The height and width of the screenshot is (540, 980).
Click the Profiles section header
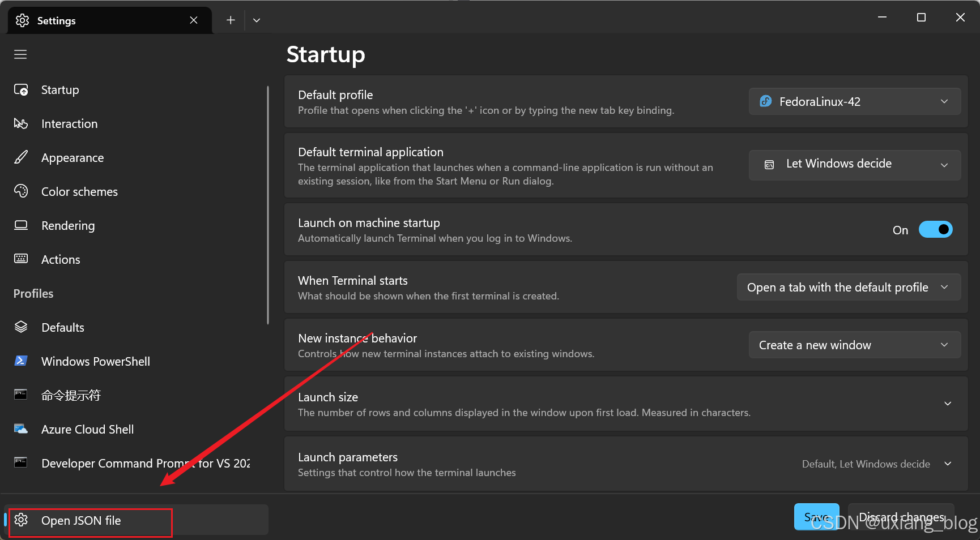pyautogui.click(x=33, y=293)
